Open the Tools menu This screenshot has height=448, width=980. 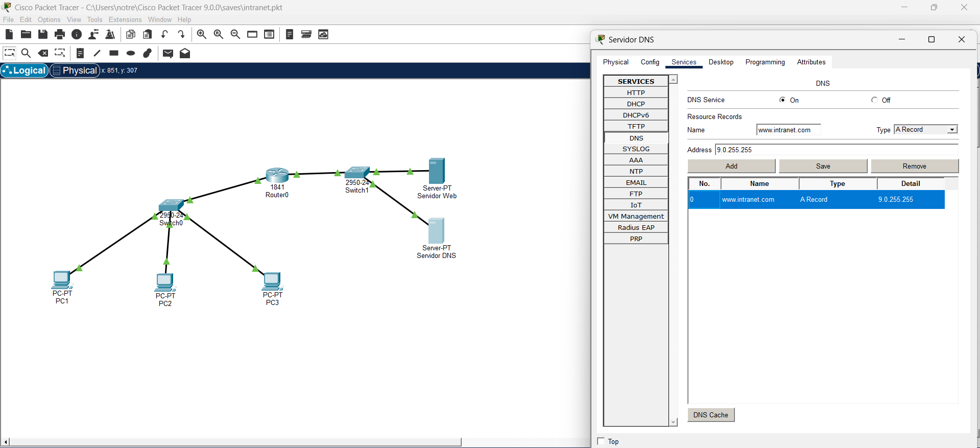point(95,19)
